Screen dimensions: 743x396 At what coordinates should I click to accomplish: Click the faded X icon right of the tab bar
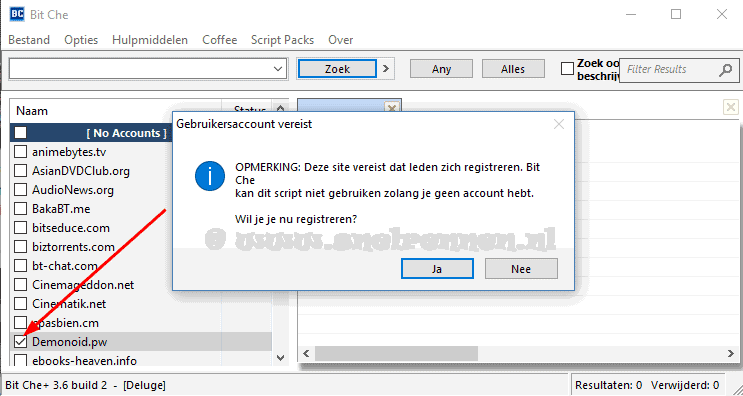click(x=731, y=107)
